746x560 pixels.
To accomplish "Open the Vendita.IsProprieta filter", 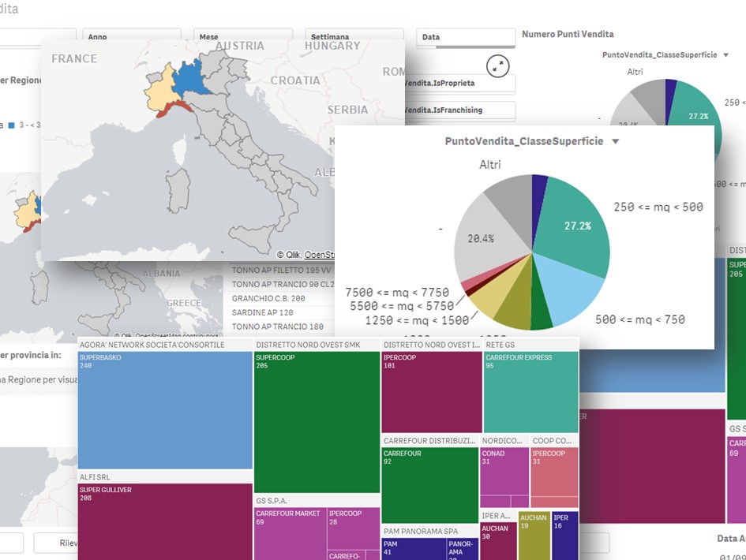I will (x=459, y=83).
